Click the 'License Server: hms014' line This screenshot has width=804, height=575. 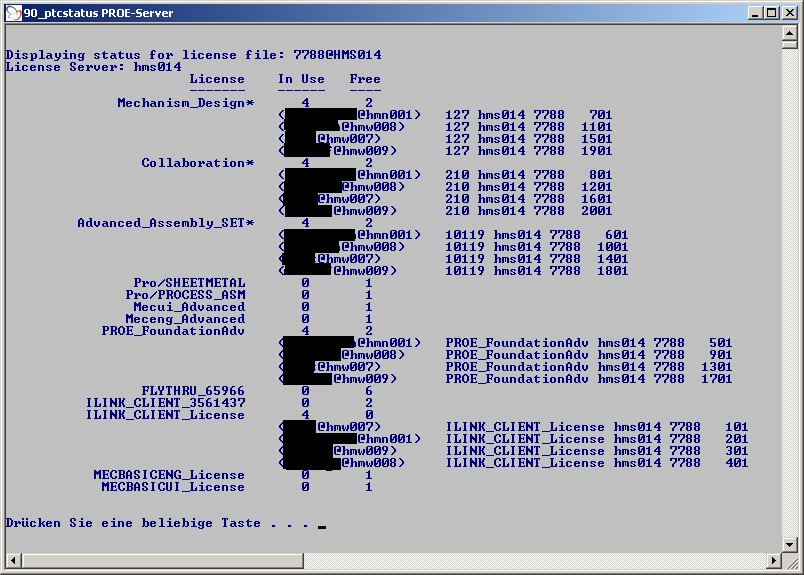[93, 67]
